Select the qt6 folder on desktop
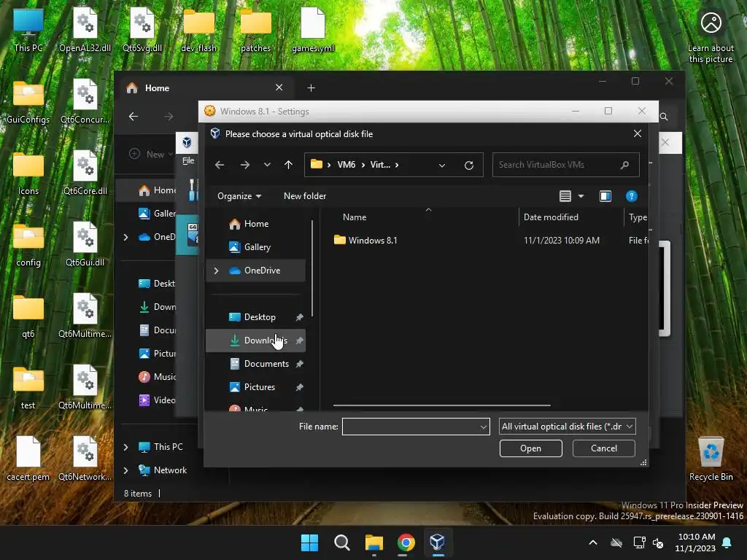Screen dimensions: 747x560 point(28,316)
